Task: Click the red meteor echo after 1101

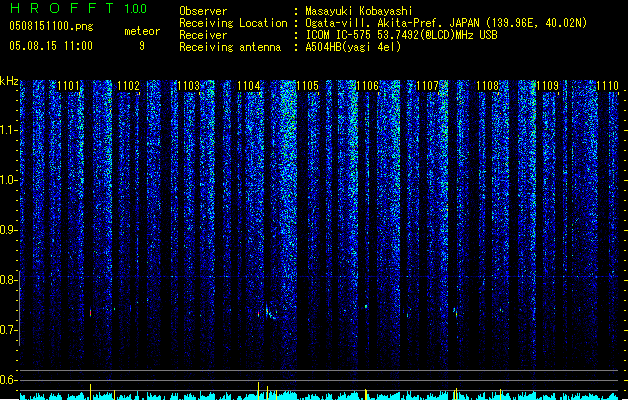Action: coord(91,313)
